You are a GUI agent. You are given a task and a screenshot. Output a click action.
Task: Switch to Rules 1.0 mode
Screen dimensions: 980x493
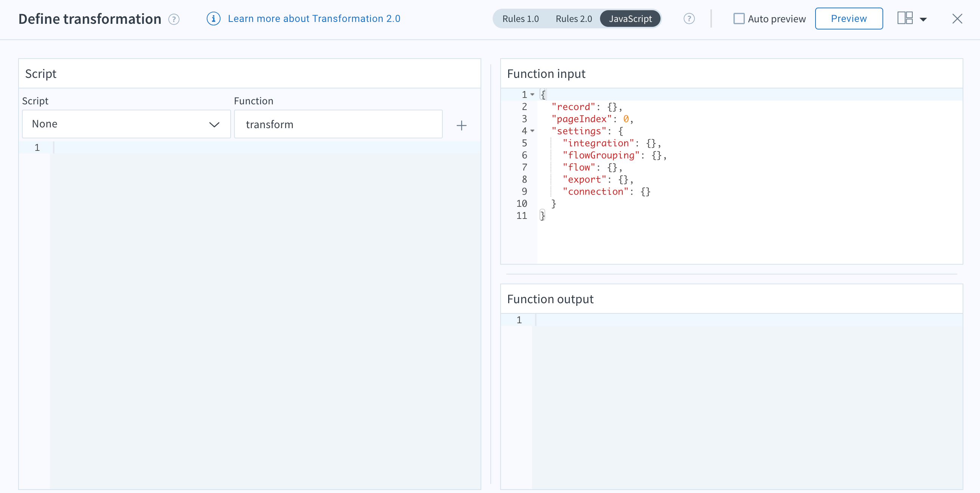(520, 19)
